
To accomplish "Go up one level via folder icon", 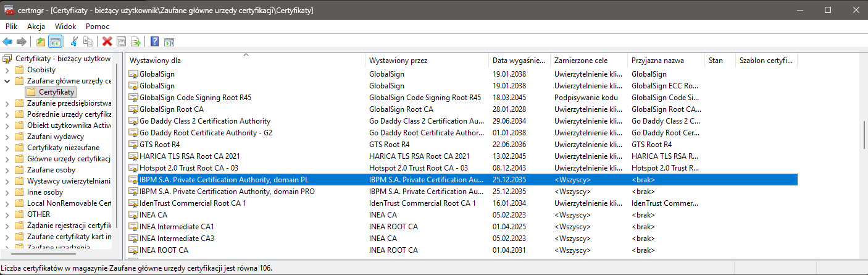I will click(41, 41).
